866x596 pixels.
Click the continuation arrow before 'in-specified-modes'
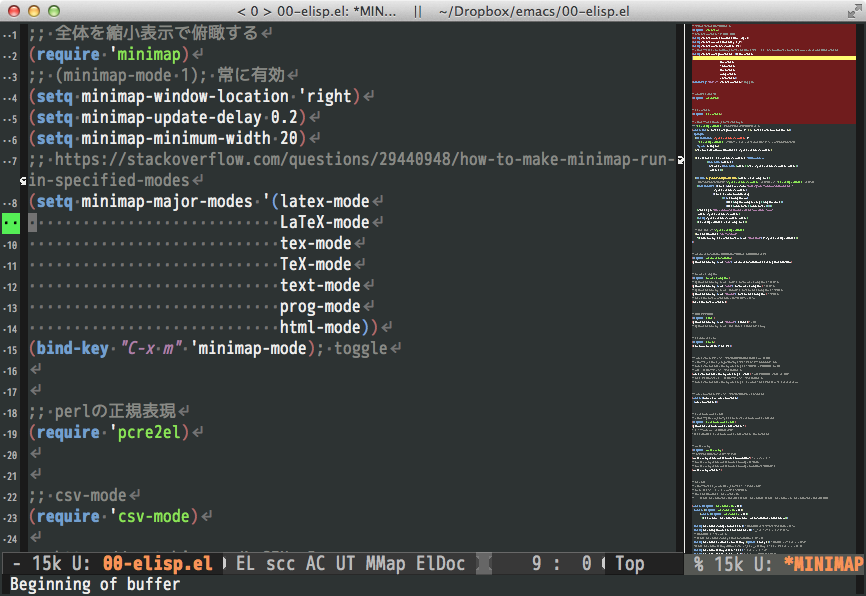click(x=23, y=181)
